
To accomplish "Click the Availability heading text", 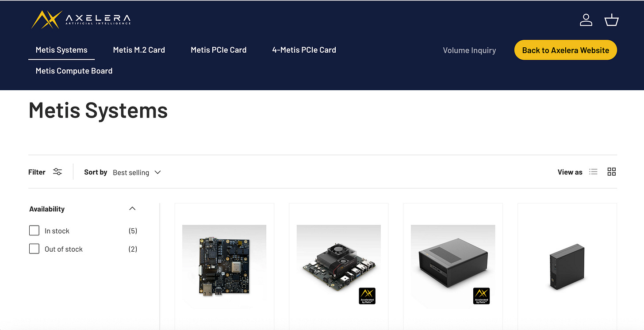I will click(47, 209).
